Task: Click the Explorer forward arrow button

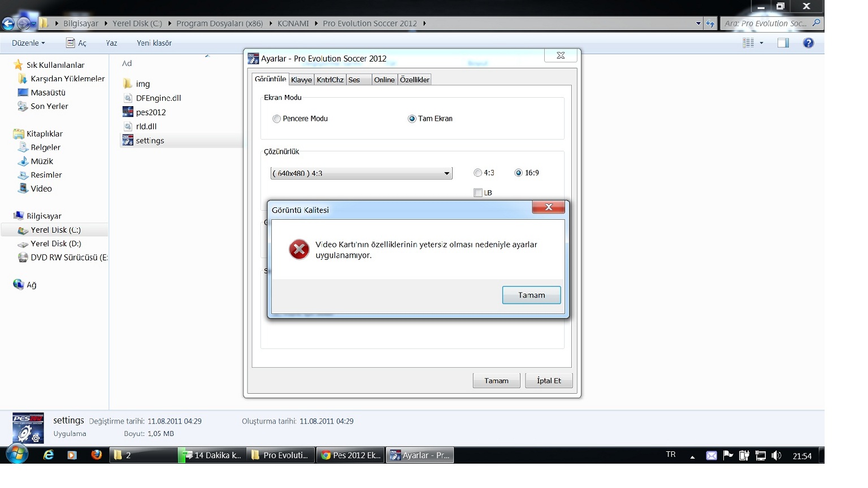Action: [24, 23]
